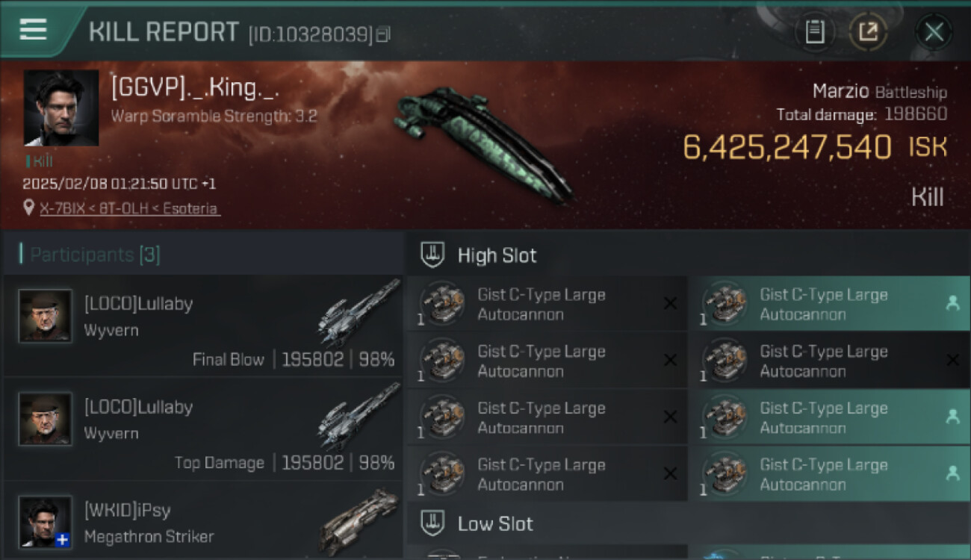This screenshot has height=560, width=971.
Task: Close the kill report window
Action: coord(934,32)
